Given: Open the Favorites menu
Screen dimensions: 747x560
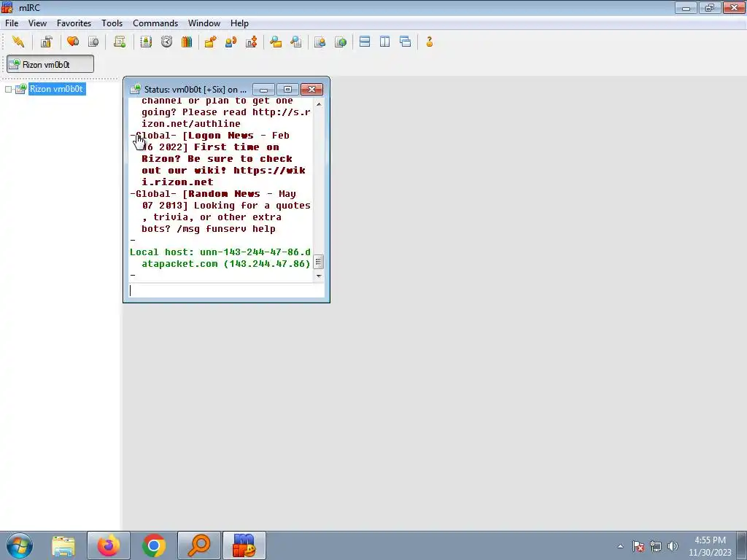Looking at the screenshot, I should (74, 23).
